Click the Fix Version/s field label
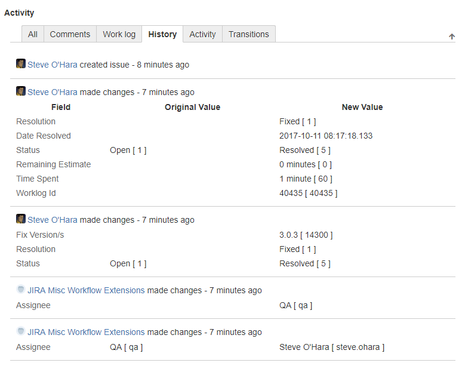The height and width of the screenshot is (365, 462). tap(40, 235)
